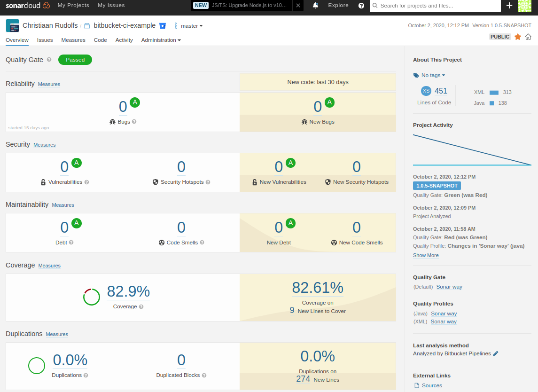The height and width of the screenshot is (392, 538).
Task: Show help icon next to Duplicated Blocks
Action: point(204,375)
